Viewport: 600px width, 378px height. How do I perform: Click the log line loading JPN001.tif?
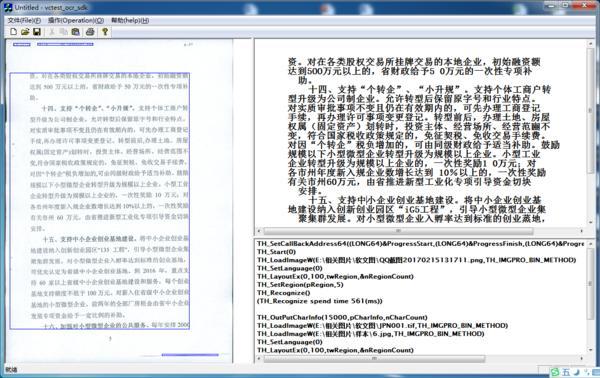click(382, 326)
